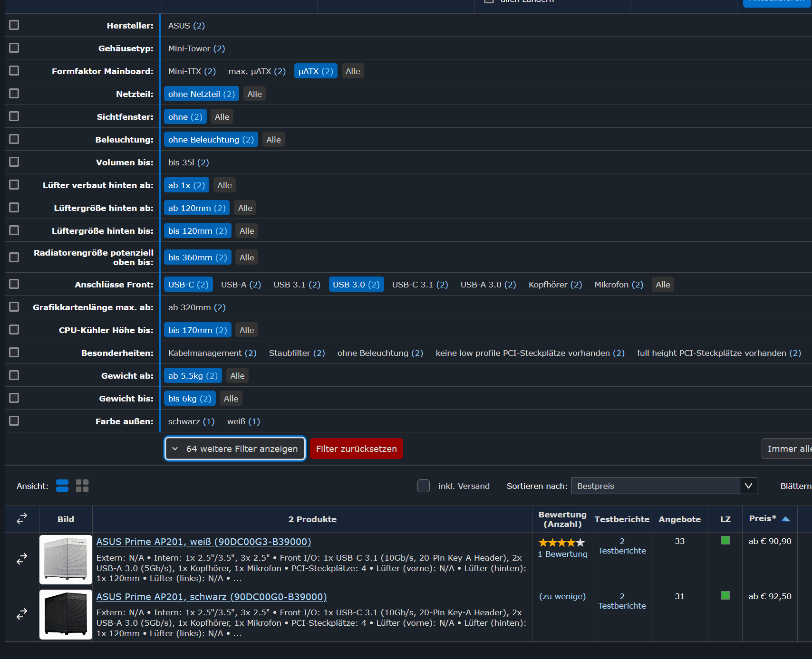812x659 pixels.
Task: Enable the inkl. Versand checkbox
Action: (424, 486)
